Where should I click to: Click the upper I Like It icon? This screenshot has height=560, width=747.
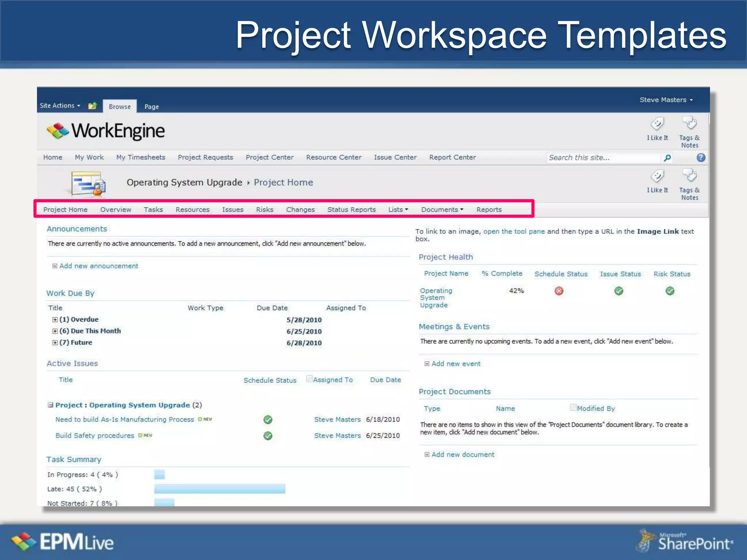tap(657, 124)
